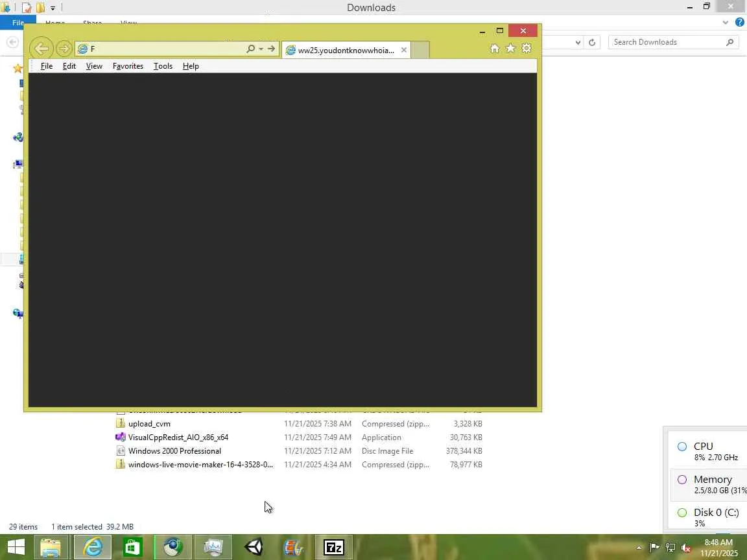Image resolution: width=747 pixels, height=560 pixels.
Task: Click Properties icon in Explorer quick access toolbar
Action: 27,8
